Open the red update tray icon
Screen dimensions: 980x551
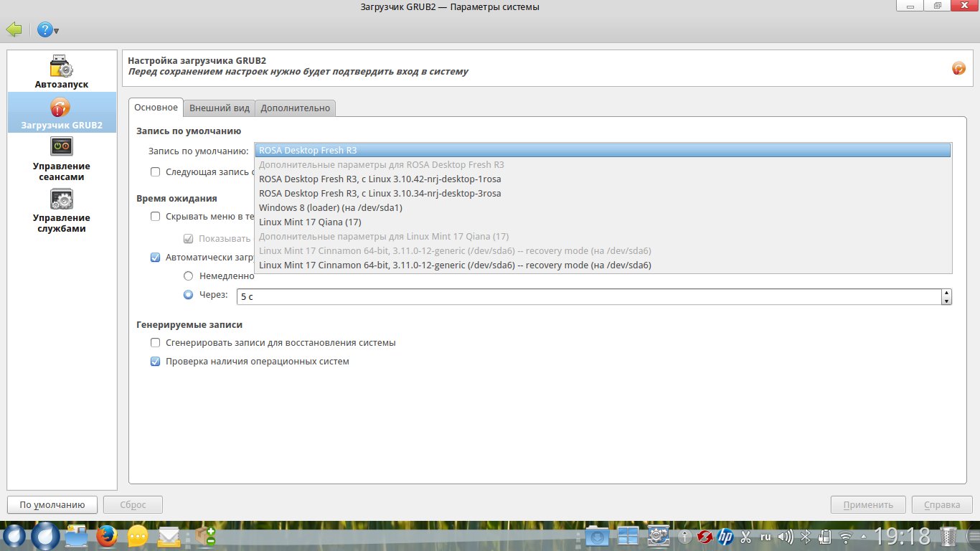tap(705, 537)
